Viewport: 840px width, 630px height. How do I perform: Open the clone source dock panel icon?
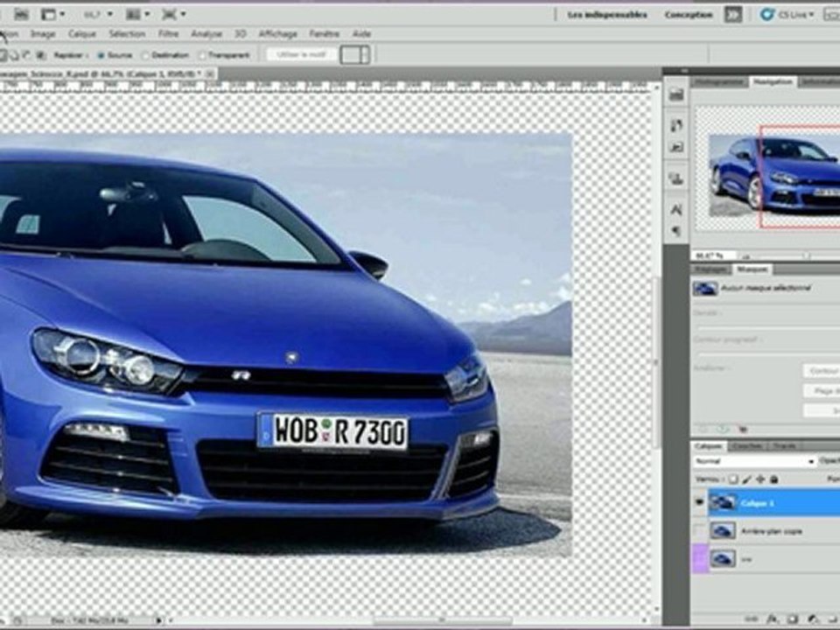pyautogui.click(x=676, y=178)
